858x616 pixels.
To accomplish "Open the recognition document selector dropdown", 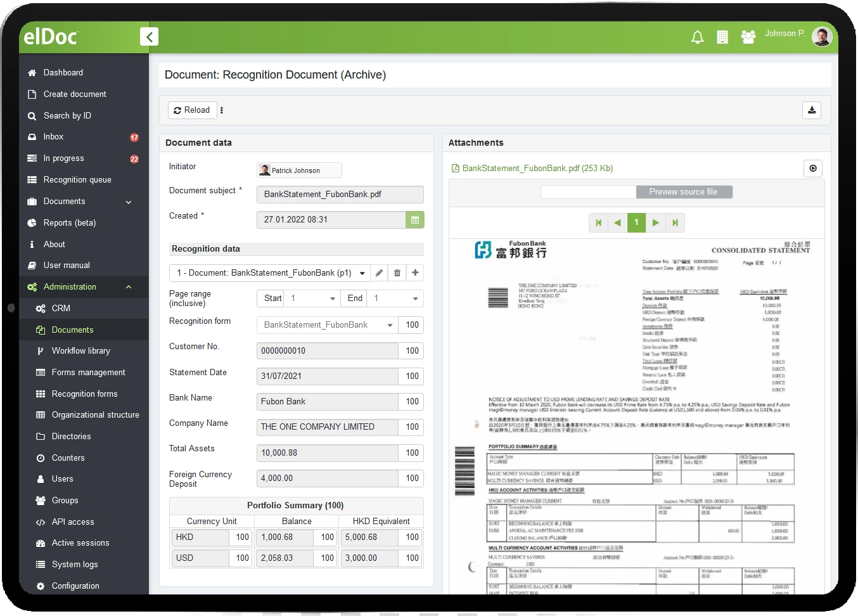I will point(269,273).
